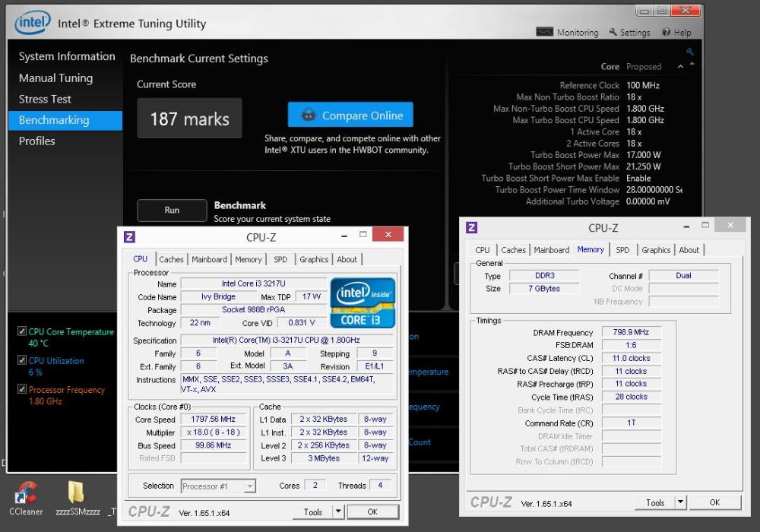
Task: Open CCleaner desktop shortcut
Action: pos(26,498)
